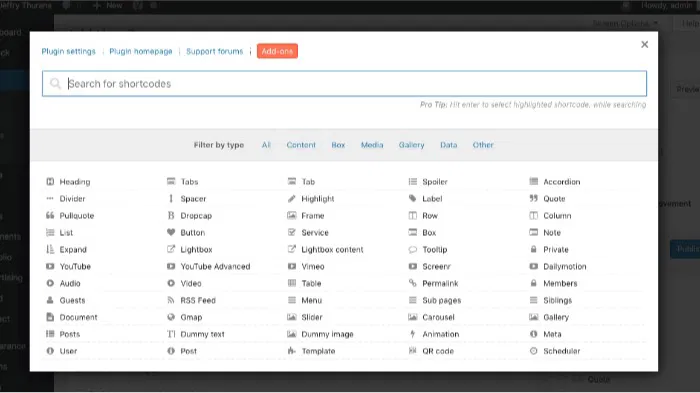This screenshot has height=393, width=700.
Task: Choose the Tabs shortcode icon
Action: pyautogui.click(x=171, y=181)
